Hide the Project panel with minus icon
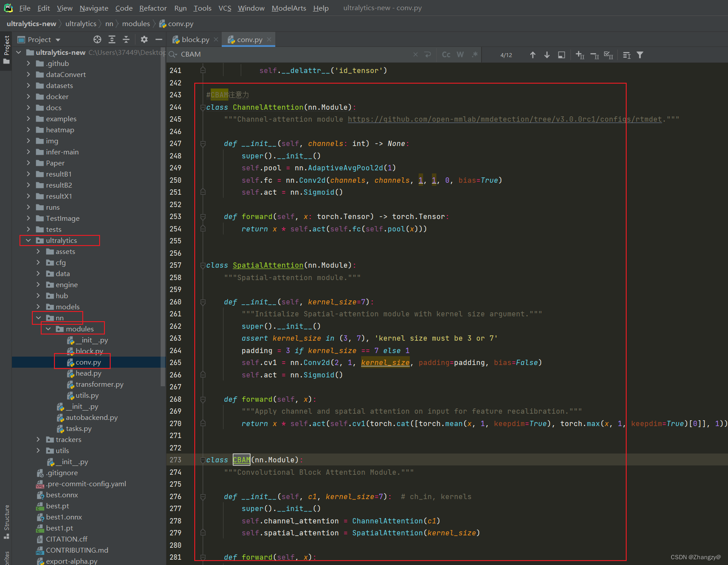728x565 pixels. (x=159, y=39)
